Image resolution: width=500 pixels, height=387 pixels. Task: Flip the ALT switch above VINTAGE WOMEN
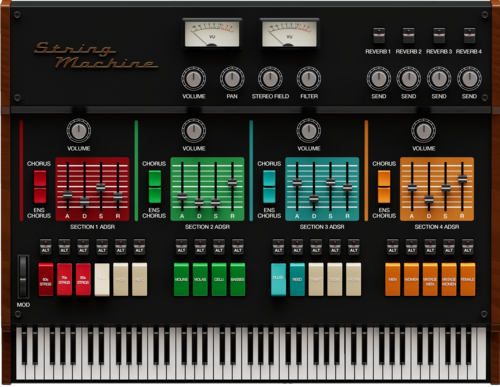pos(449,247)
